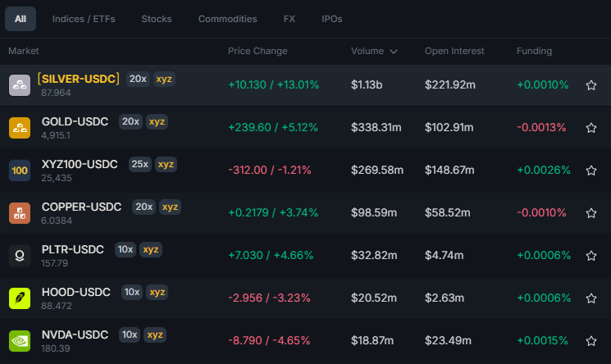Viewport: 611px width, 364px height.
Task: Click the $4.74m open interest value
Action: (445, 256)
